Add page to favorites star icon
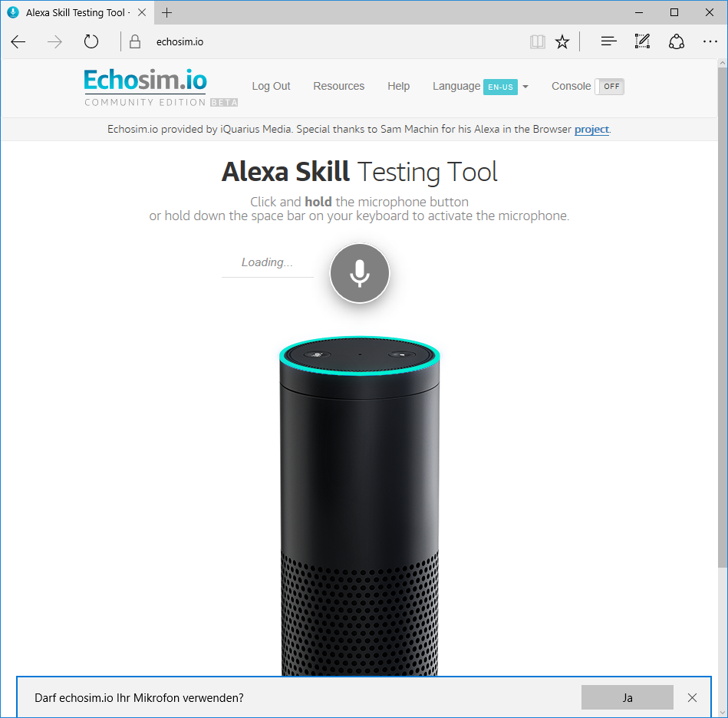Image resolution: width=728 pixels, height=718 pixels. pyautogui.click(x=562, y=42)
